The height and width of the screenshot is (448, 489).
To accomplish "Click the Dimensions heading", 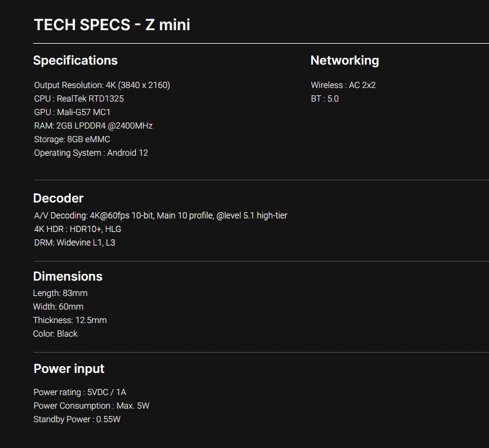I will 68,276.
